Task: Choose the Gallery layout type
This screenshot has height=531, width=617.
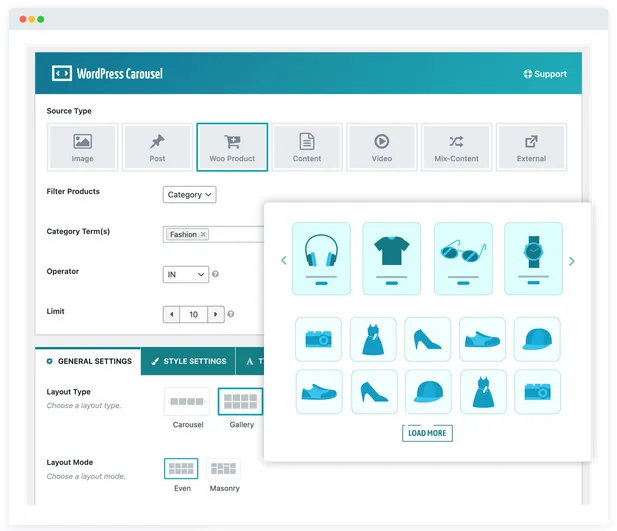Action: click(240, 401)
